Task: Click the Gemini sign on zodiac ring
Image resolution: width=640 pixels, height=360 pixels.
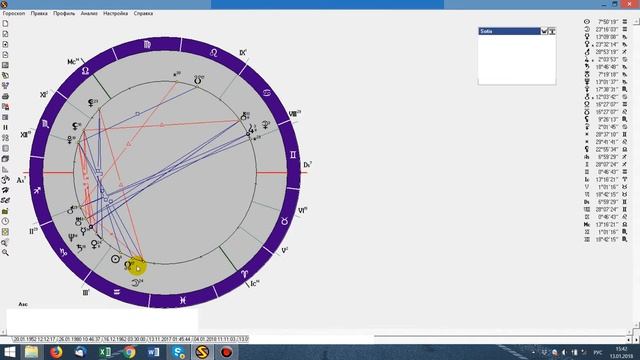Action: [x=293, y=155]
